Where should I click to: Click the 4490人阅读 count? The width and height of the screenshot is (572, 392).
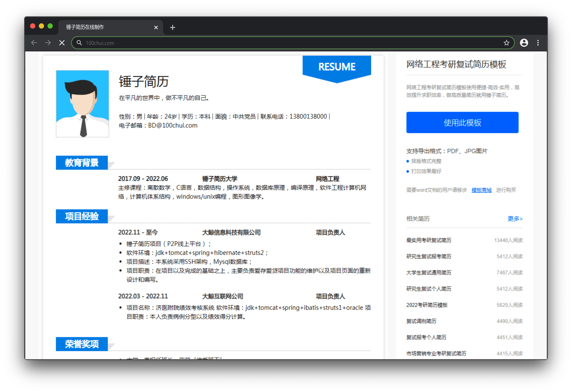(509, 321)
